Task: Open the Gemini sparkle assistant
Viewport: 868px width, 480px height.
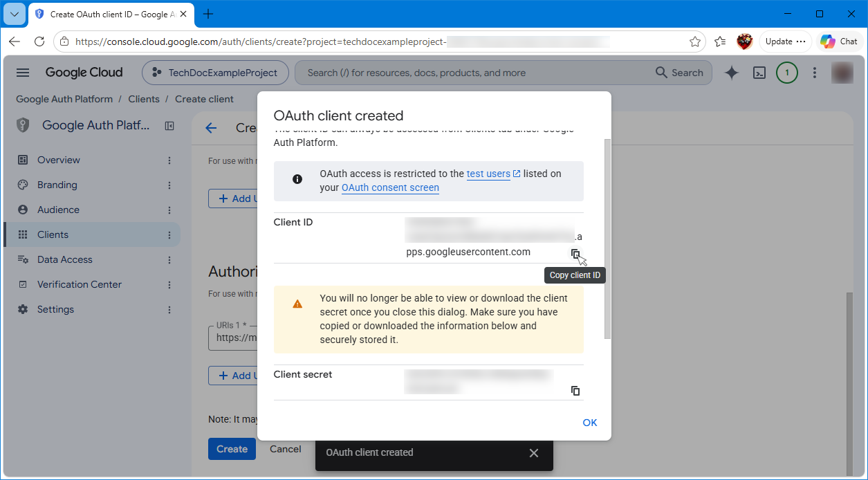Action: coord(732,73)
